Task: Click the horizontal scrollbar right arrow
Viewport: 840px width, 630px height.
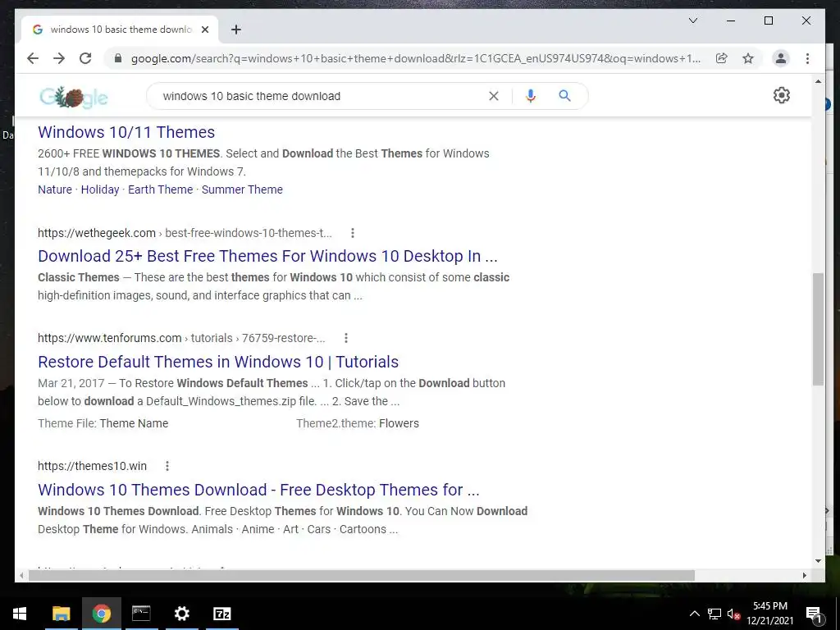Action: point(804,575)
